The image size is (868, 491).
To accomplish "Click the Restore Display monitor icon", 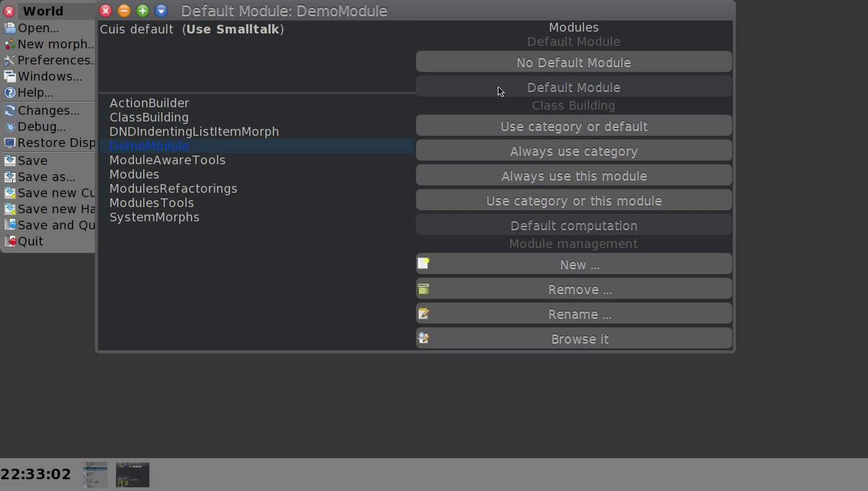I will pyautogui.click(x=9, y=143).
